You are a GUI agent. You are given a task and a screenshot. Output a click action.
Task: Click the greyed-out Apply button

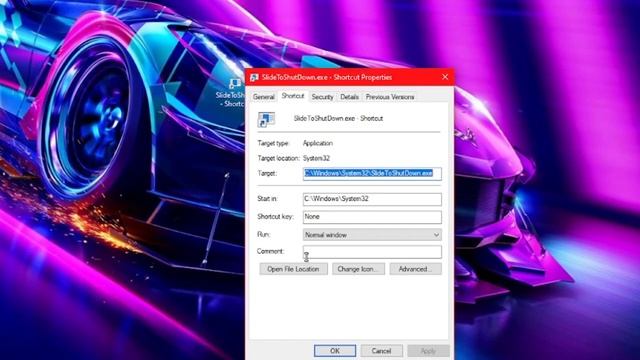428,351
